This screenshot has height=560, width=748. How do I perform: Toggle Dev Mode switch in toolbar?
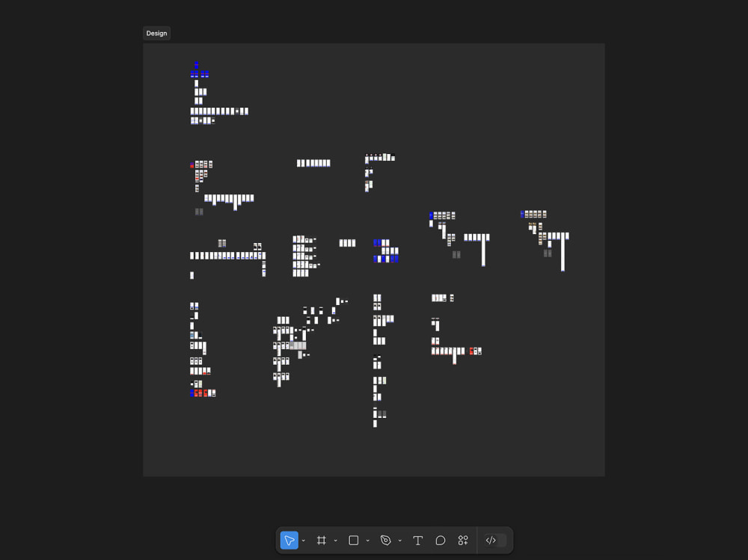click(495, 540)
